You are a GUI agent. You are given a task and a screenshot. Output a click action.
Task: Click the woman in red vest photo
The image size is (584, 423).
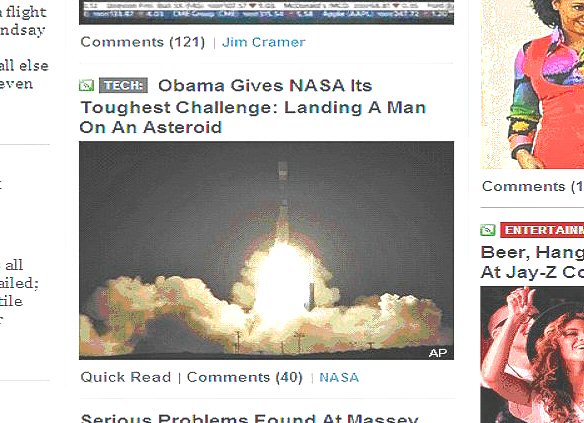tap(532, 84)
